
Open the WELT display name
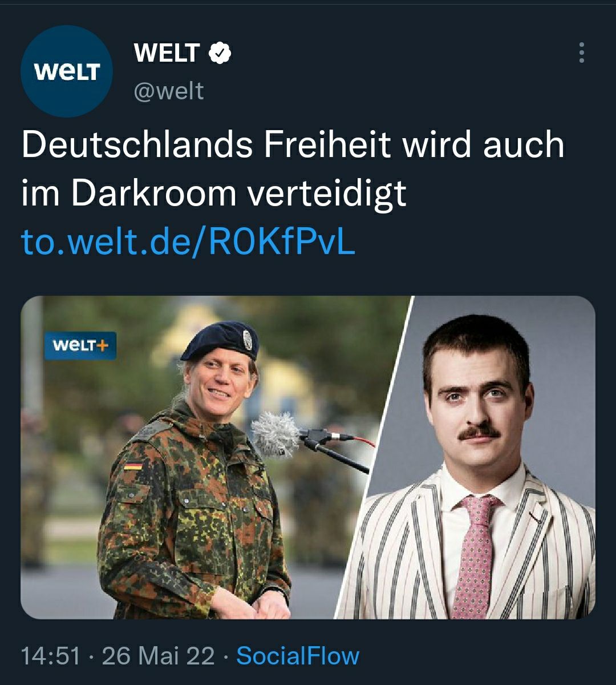pyautogui.click(x=167, y=53)
